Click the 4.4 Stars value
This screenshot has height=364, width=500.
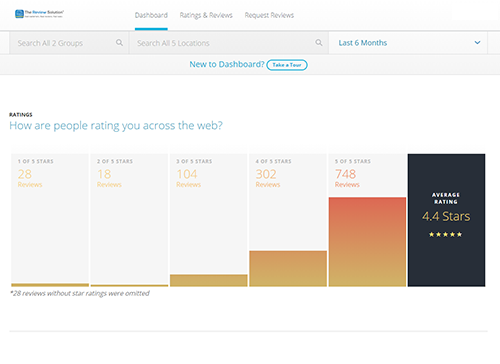pos(446,216)
